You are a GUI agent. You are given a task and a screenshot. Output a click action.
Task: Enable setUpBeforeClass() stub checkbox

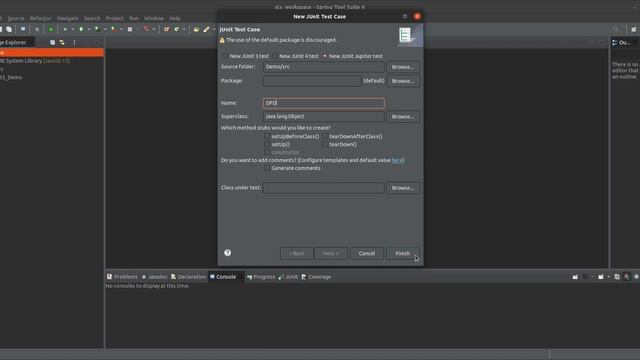click(x=267, y=136)
